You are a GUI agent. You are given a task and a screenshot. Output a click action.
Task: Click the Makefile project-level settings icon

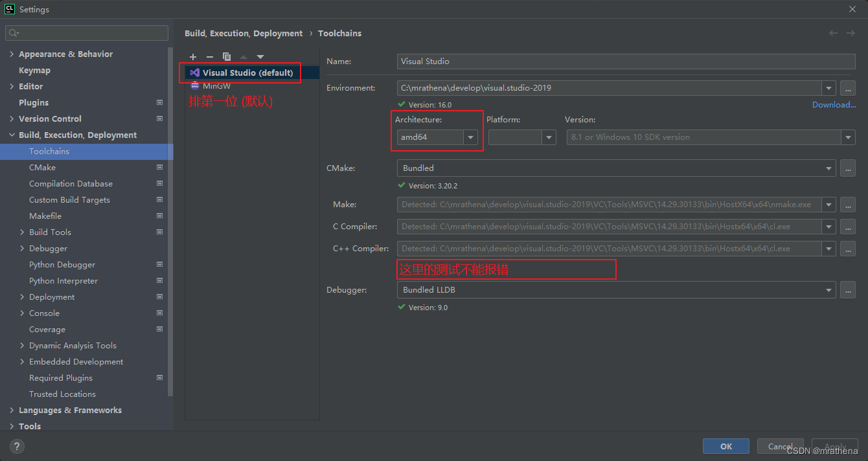(160, 216)
